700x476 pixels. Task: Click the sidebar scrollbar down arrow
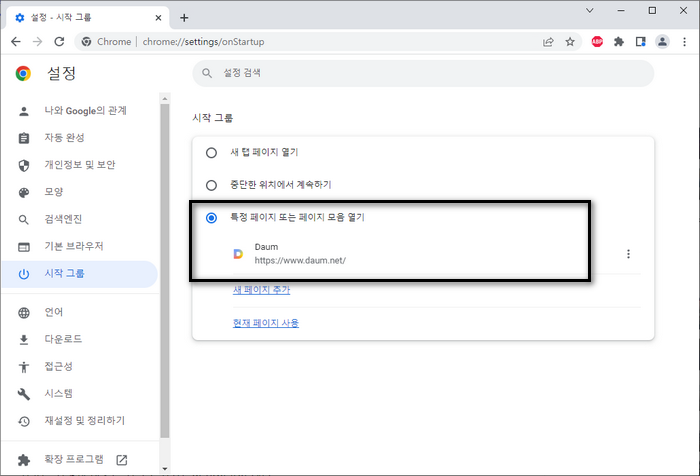tap(165, 469)
